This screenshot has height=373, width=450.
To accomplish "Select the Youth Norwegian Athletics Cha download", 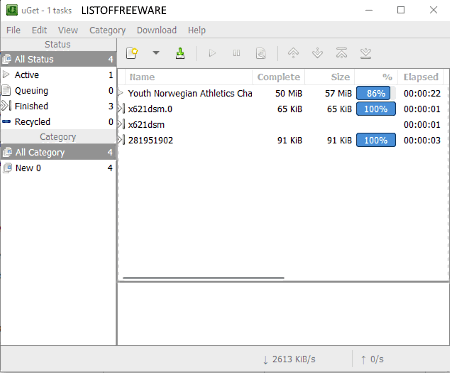I will [283, 93].
